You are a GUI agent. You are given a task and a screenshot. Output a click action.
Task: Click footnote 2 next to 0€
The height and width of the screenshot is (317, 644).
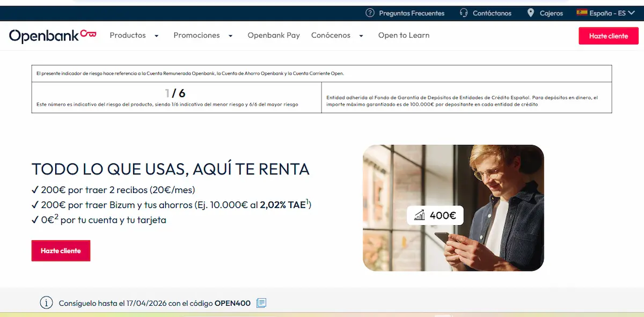tap(56, 216)
